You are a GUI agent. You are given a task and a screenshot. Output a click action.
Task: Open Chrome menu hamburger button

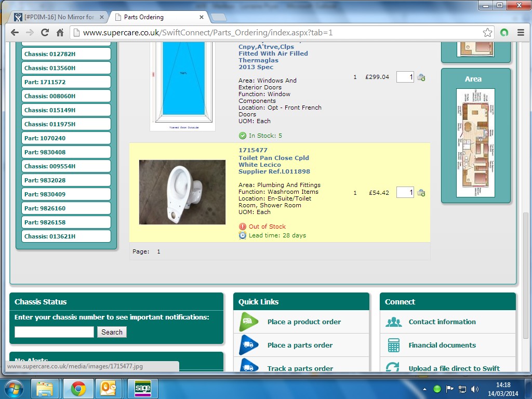[520, 33]
